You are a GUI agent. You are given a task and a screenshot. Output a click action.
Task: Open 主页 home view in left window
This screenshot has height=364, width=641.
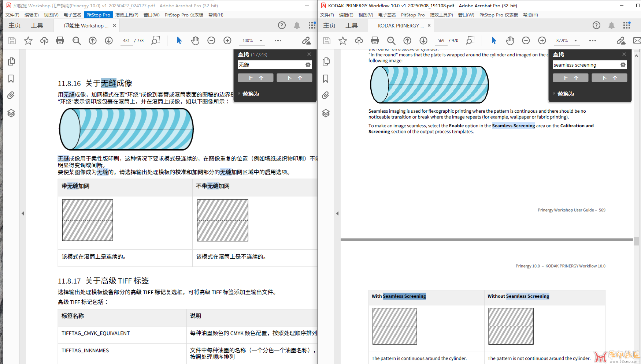click(x=15, y=25)
